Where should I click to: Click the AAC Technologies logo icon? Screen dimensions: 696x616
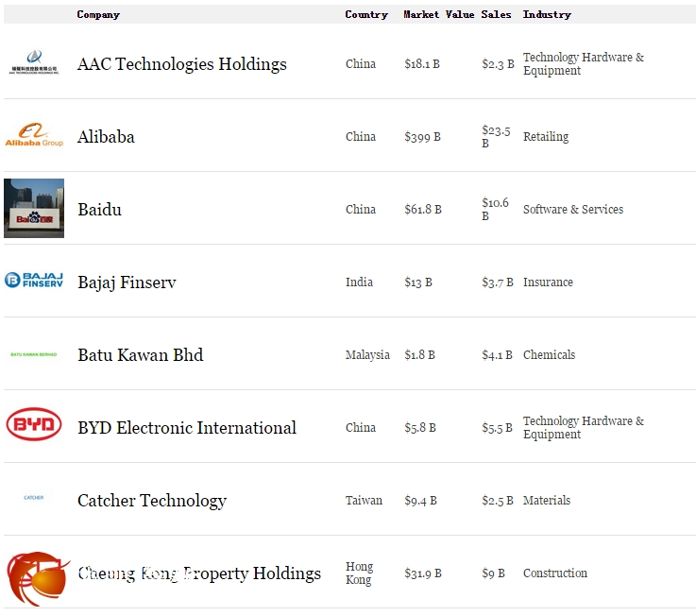[x=34, y=62]
